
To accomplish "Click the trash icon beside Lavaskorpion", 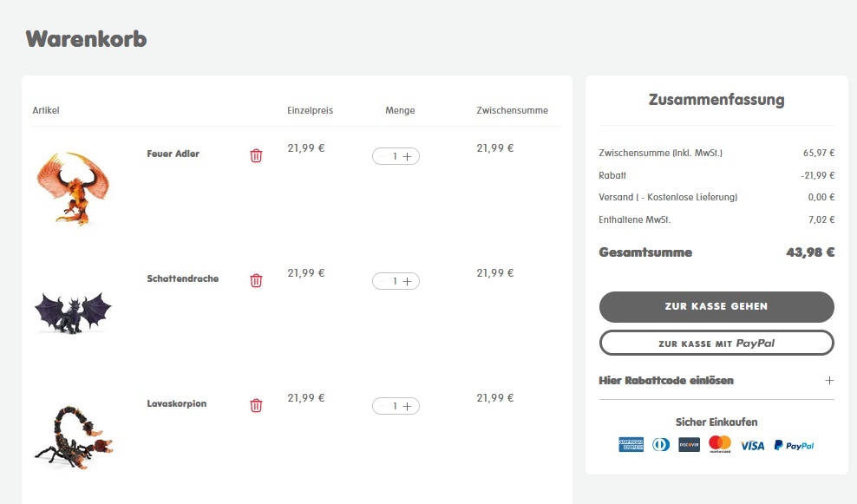I will pyautogui.click(x=256, y=405).
